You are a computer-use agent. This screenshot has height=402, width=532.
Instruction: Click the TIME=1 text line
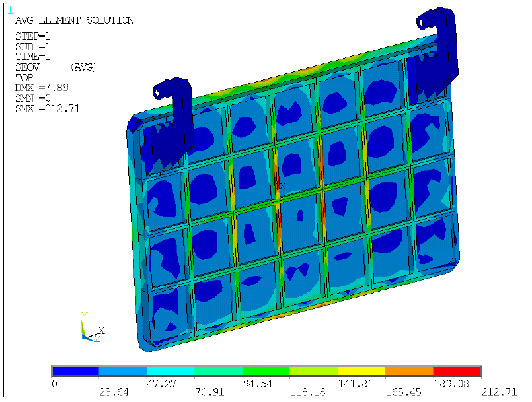point(33,57)
